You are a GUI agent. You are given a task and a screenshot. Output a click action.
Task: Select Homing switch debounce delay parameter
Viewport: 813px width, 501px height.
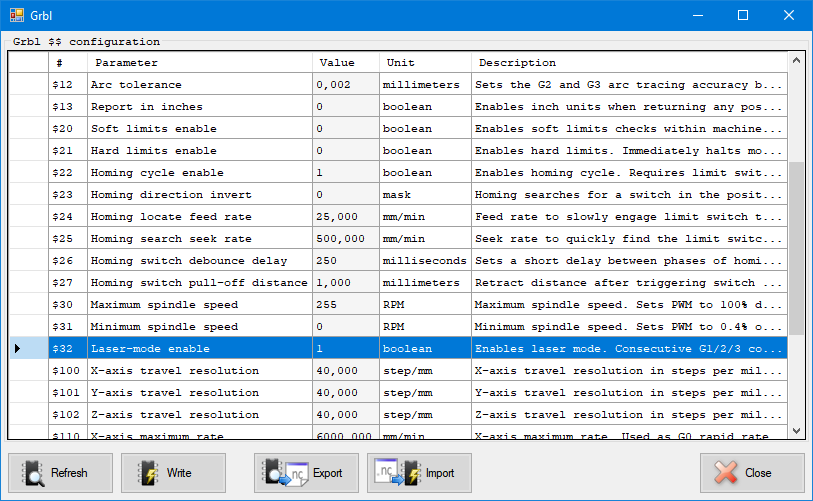(200, 260)
